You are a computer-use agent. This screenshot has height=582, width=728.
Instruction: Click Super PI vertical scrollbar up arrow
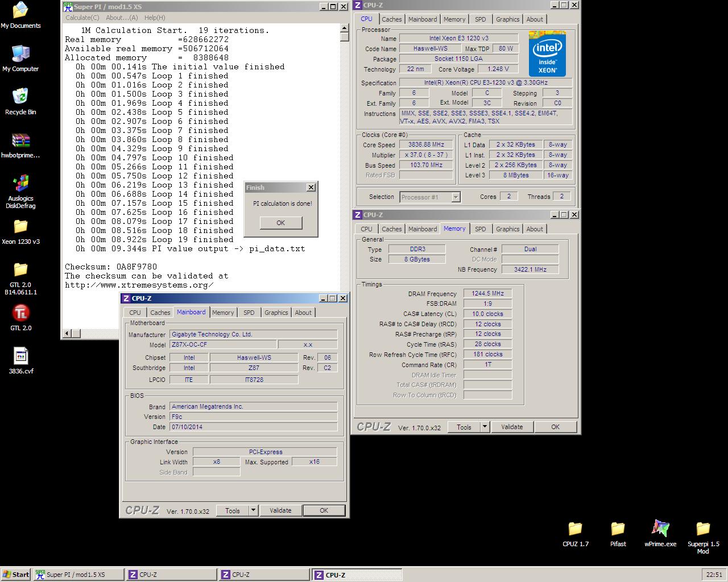[345, 28]
